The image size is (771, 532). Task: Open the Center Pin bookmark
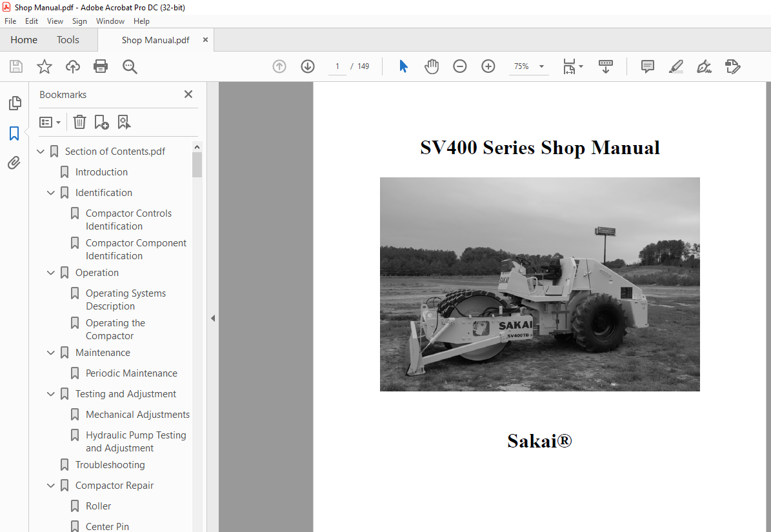(107, 527)
